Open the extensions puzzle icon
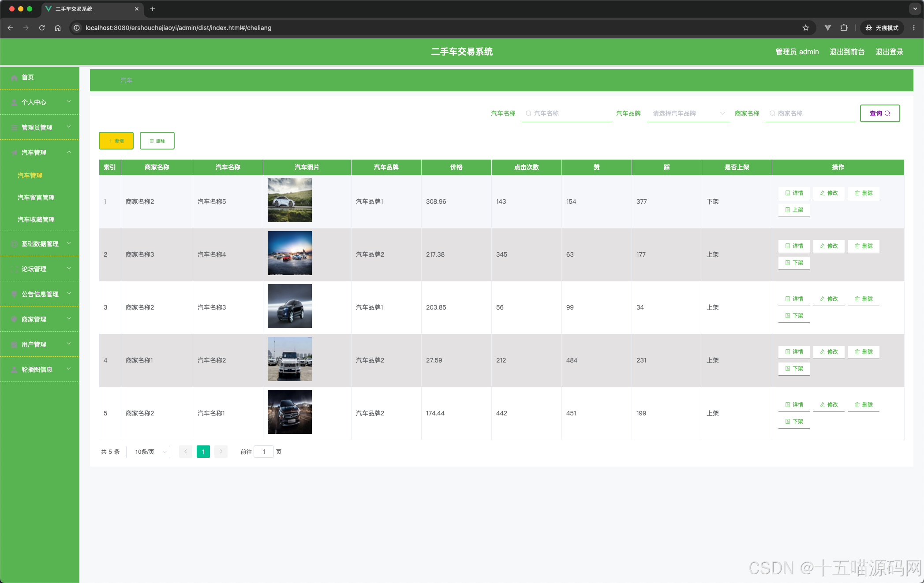Image resolution: width=924 pixels, height=583 pixels. click(x=844, y=28)
